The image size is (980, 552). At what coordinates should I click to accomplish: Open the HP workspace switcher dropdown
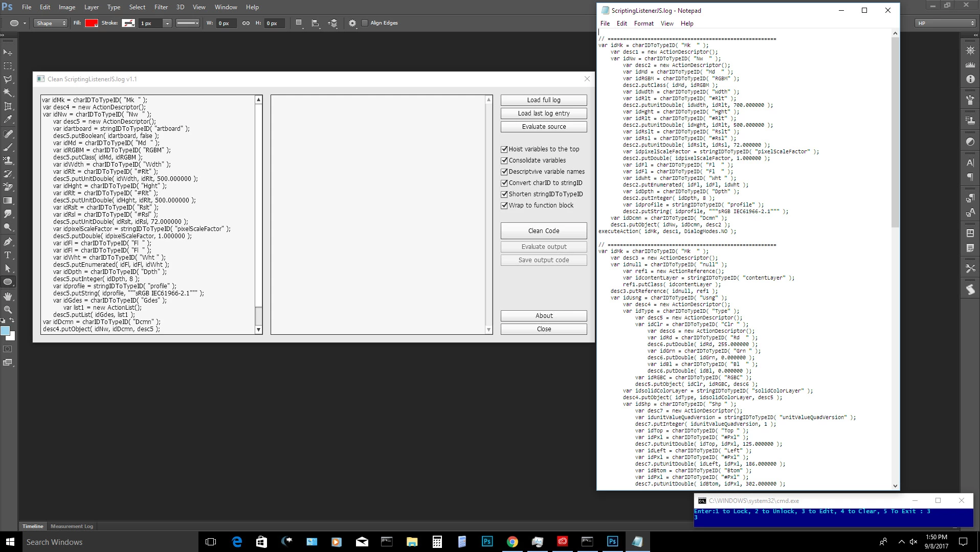tap(946, 23)
